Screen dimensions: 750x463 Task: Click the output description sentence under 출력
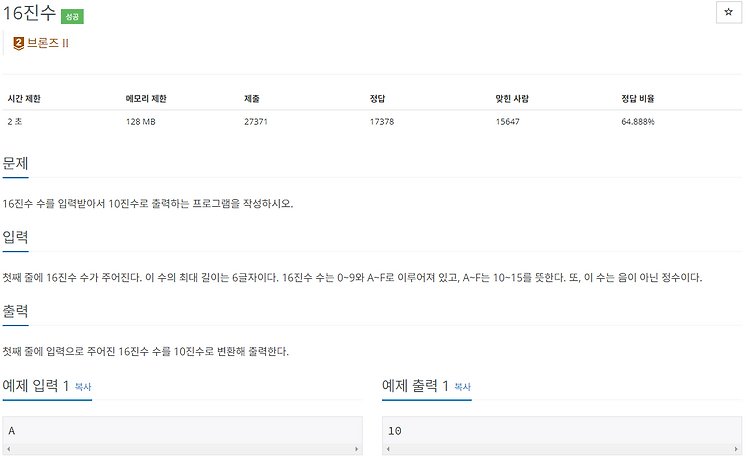[145, 352]
